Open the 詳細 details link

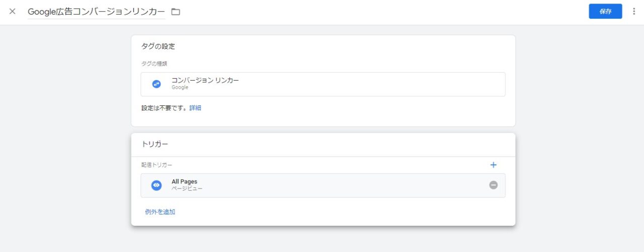pyautogui.click(x=195, y=108)
